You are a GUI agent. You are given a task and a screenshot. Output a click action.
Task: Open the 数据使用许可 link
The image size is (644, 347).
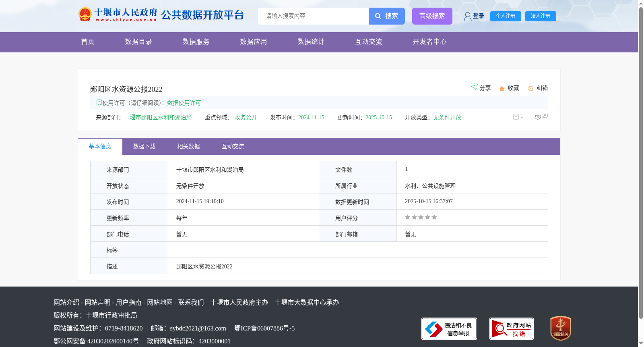tap(184, 103)
